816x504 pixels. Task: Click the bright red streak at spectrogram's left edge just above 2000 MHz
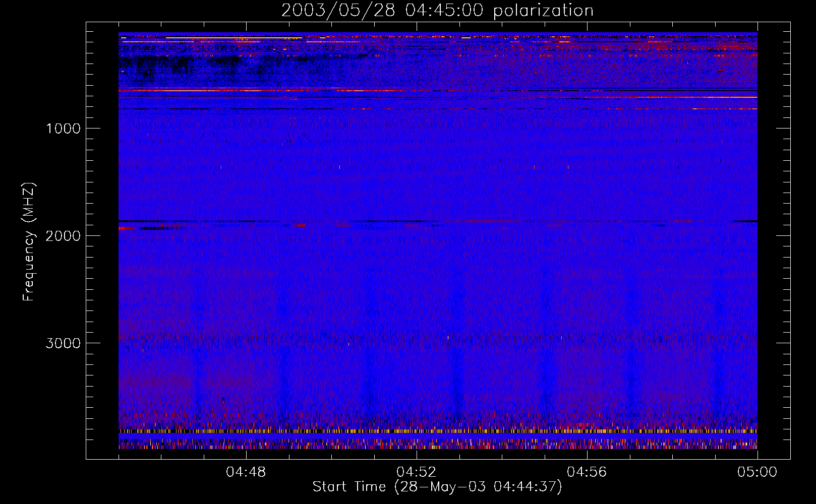click(127, 228)
